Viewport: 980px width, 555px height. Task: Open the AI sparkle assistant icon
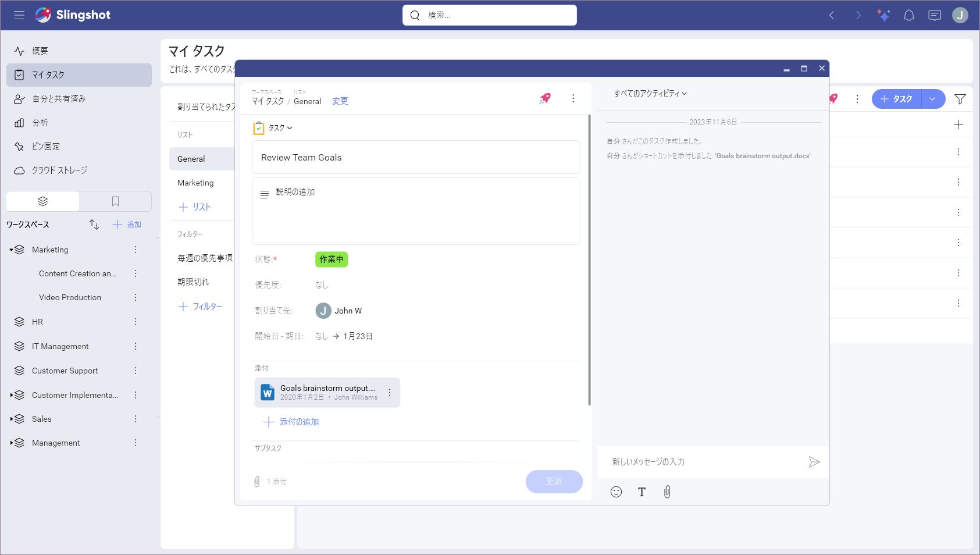coord(883,15)
